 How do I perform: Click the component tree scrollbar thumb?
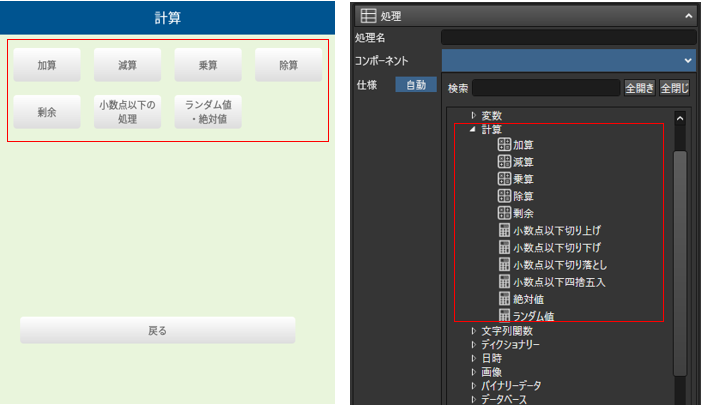pos(680,263)
